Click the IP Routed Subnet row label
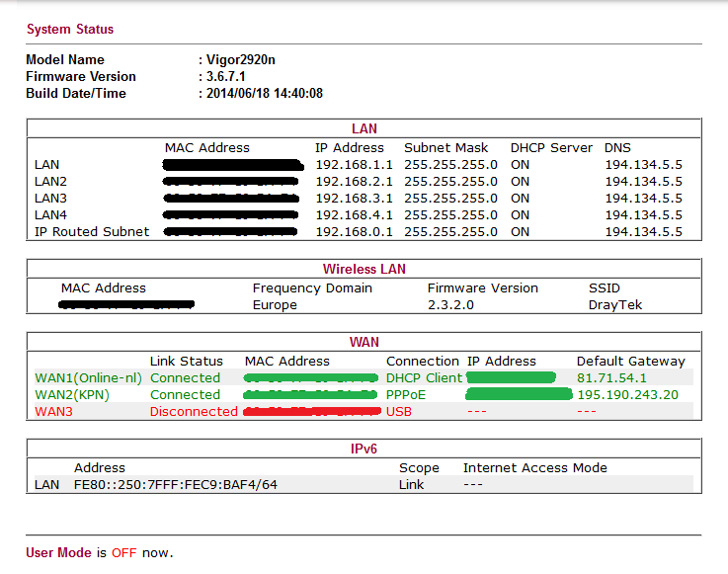This screenshot has height=574, width=728. pyautogui.click(x=92, y=232)
